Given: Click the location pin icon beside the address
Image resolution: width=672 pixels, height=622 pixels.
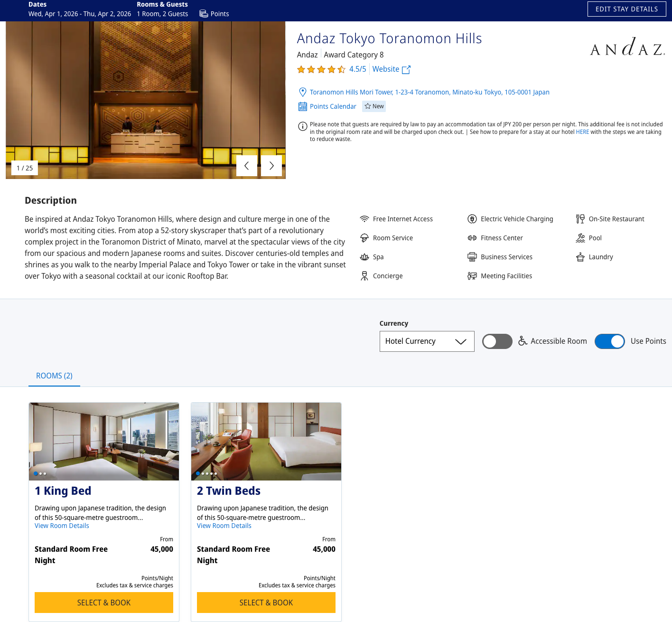Looking at the screenshot, I should 303,92.
